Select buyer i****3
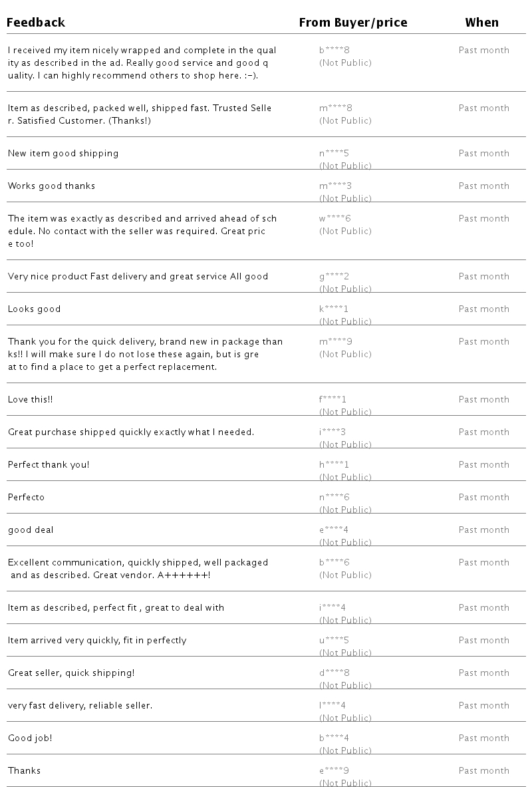 click(332, 432)
